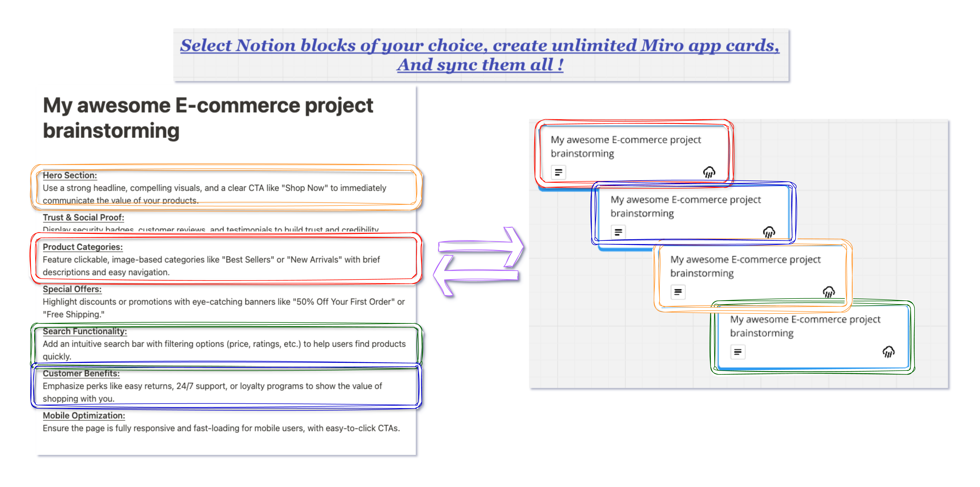Click the Mobile Optimization heading
980x487 pixels.
(84, 415)
